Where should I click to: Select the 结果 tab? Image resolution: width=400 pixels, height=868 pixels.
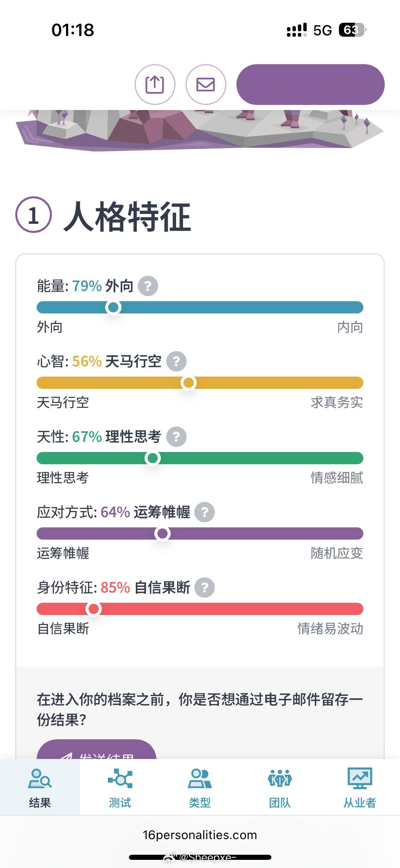pos(40,787)
